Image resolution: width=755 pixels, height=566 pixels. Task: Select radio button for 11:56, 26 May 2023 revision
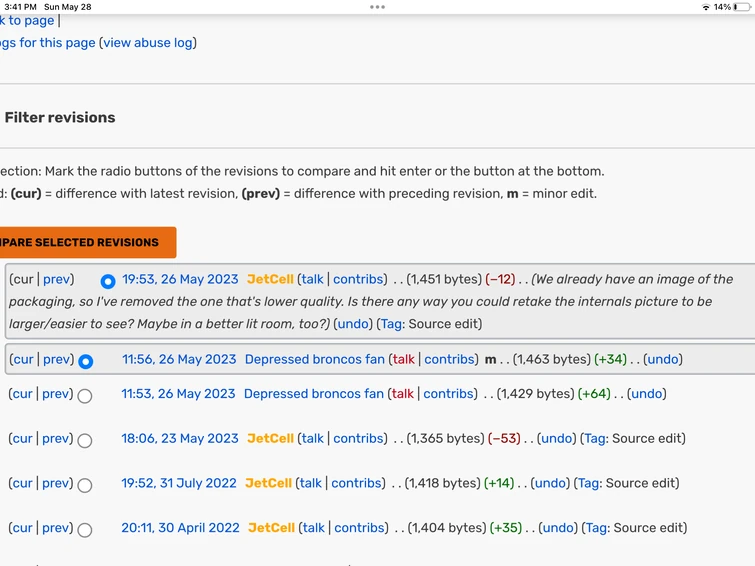pos(86,361)
